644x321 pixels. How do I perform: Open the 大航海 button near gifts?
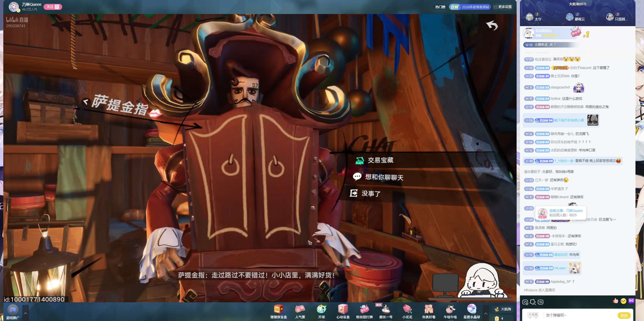pos(503,309)
